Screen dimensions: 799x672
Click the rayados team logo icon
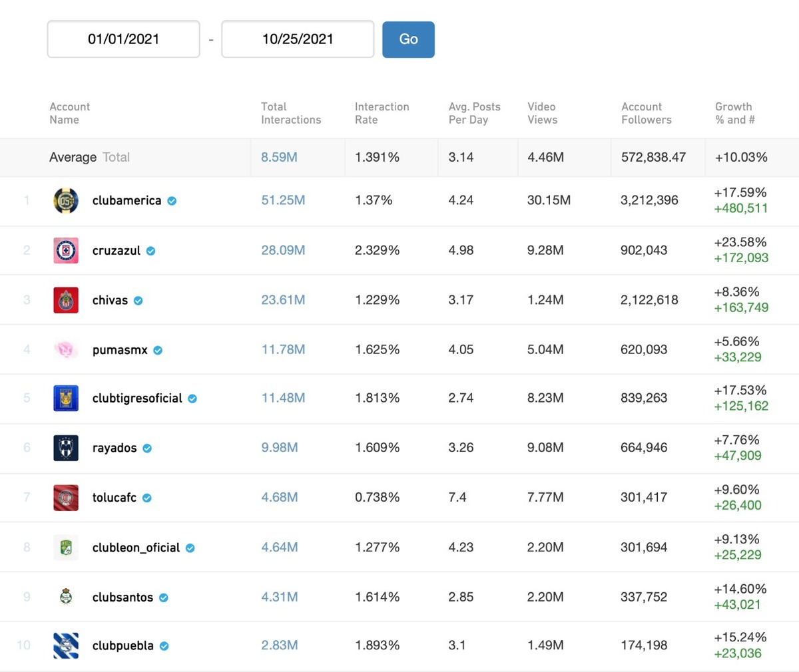pyautogui.click(x=66, y=448)
